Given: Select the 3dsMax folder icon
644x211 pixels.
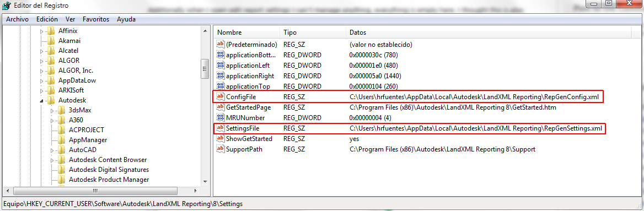Looking at the screenshot, I should (62, 110).
